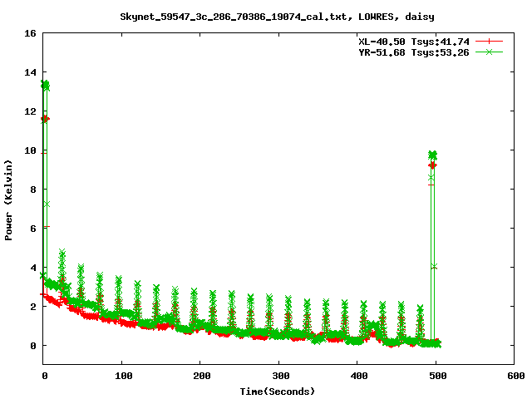The width and height of the screenshot is (532, 399).
Task: Click x-axis tick label 100
Action: pyautogui.click(x=124, y=376)
